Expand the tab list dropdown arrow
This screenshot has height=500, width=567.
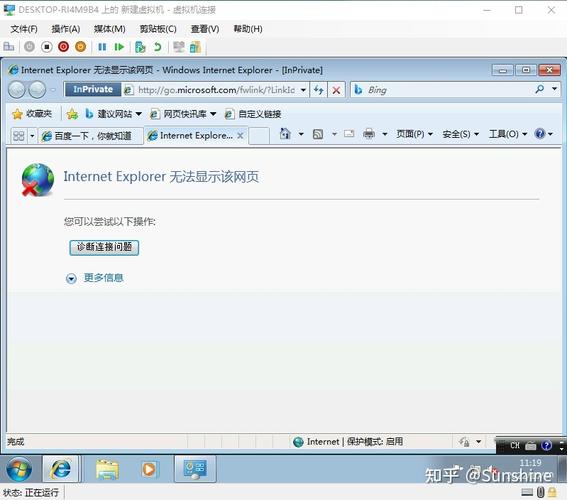coord(32,136)
